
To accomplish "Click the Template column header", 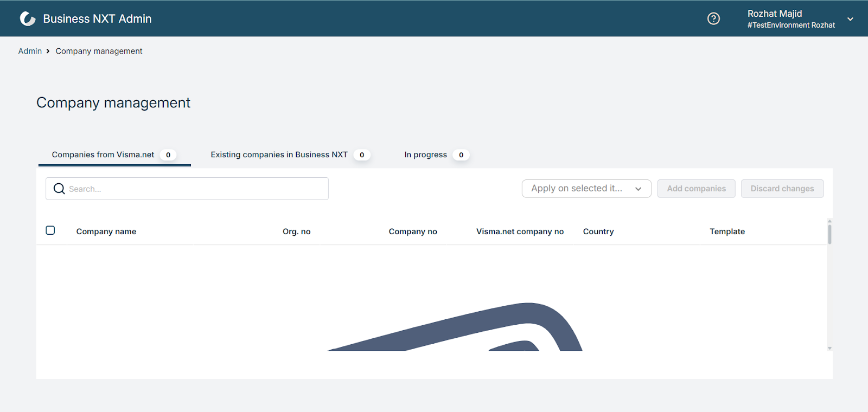I will 727,231.
